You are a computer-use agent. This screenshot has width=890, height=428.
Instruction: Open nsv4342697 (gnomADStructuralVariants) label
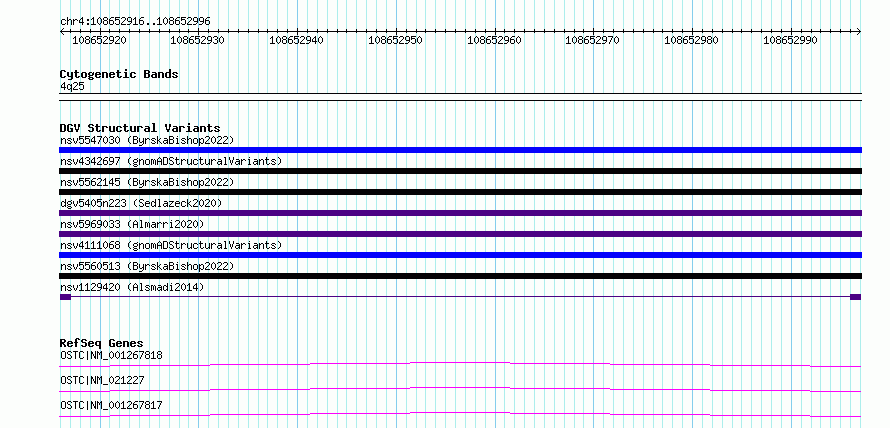coord(171,161)
